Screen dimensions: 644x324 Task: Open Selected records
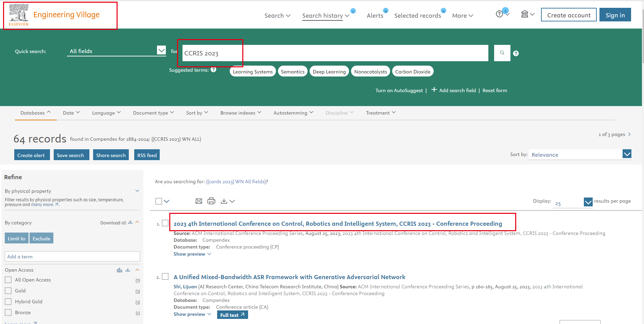(418, 16)
